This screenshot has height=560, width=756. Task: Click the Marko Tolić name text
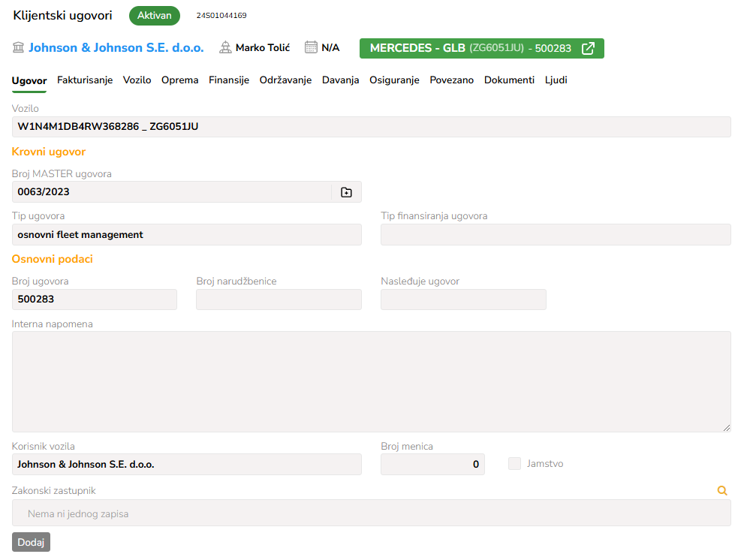[263, 48]
